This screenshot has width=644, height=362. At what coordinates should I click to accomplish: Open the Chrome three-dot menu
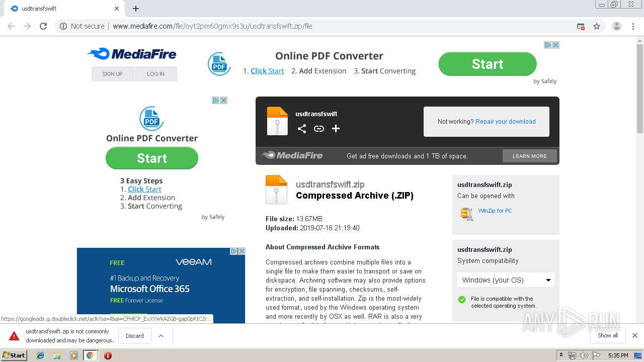pos(633,26)
